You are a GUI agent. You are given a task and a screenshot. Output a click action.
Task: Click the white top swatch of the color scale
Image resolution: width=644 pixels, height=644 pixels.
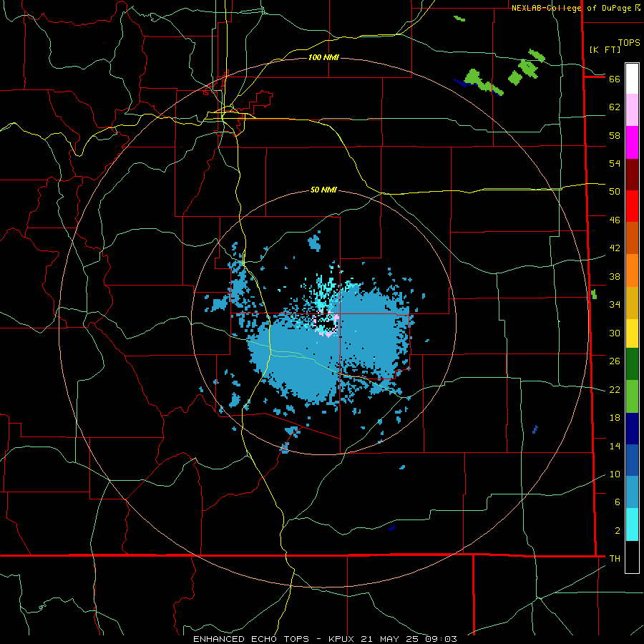[632, 79]
